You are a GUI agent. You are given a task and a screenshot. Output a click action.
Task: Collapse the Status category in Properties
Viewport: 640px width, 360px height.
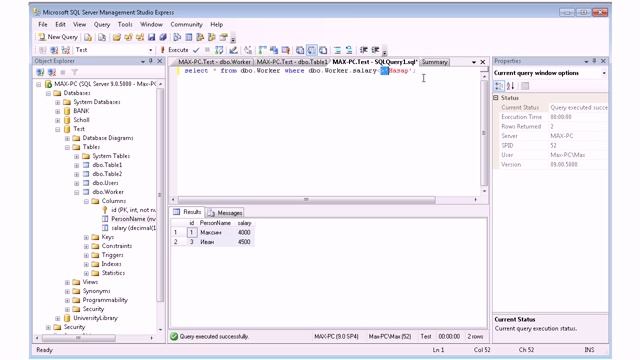tap(496, 98)
